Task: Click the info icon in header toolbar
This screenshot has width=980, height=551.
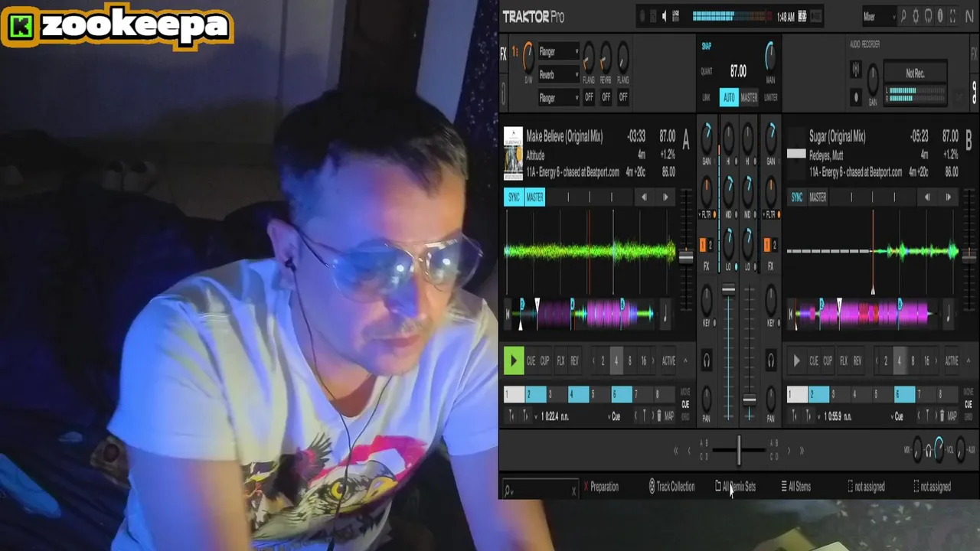Action: coord(940,17)
